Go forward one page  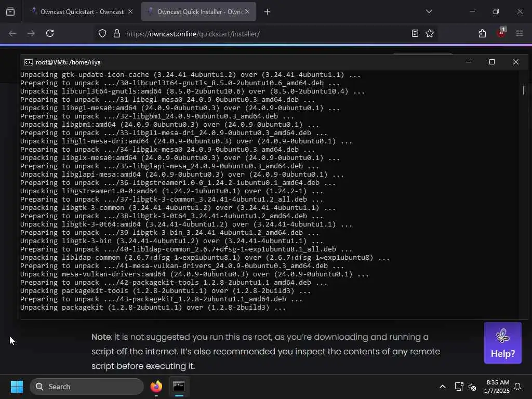[31, 34]
